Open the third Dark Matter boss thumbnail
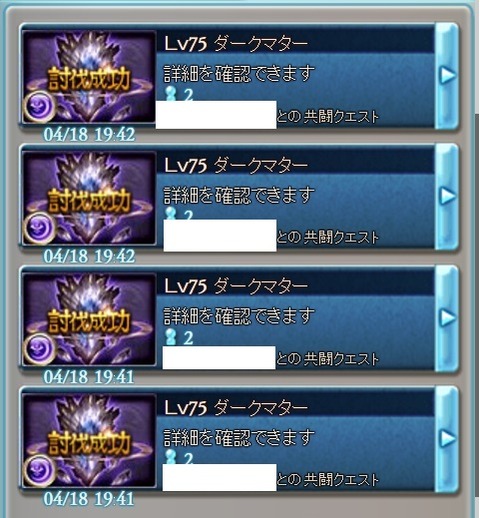Image resolution: width=480 pixels, height=518 pixels. tap(89, 319)
